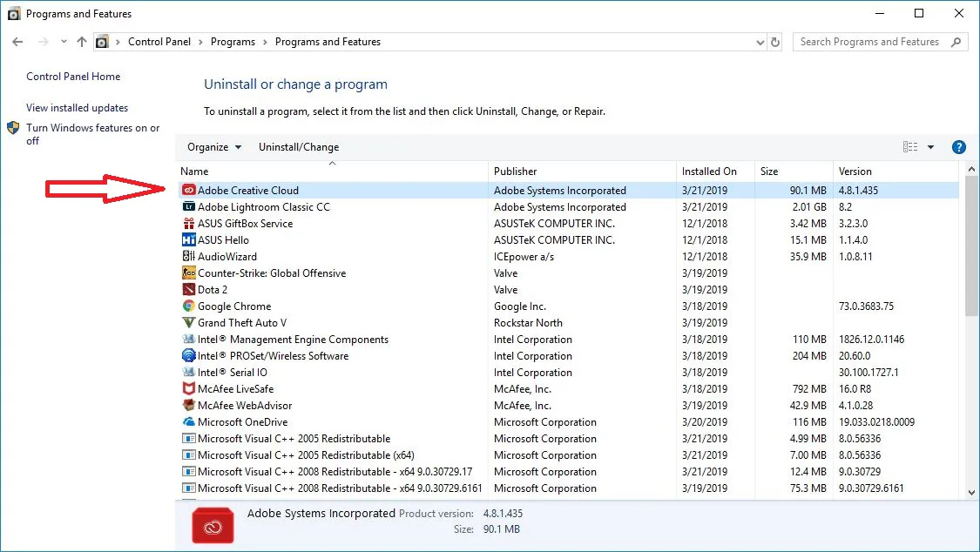Navigate to Control Panel breadcrumb

tap(159, 42)
